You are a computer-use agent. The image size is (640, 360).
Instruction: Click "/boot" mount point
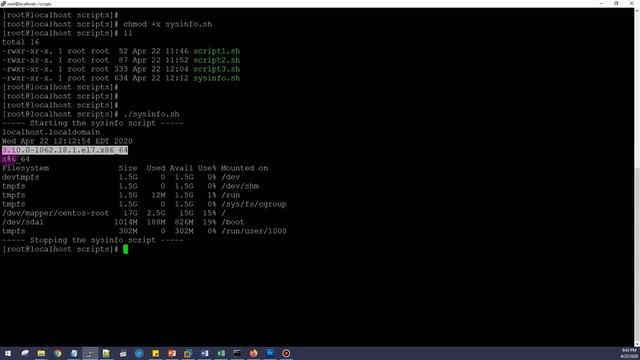(x=233, y=222)
